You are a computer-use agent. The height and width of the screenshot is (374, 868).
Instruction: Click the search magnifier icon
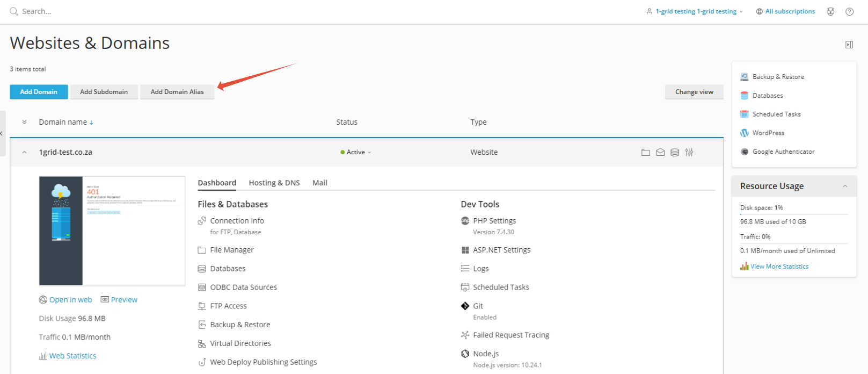coord(14,11)
